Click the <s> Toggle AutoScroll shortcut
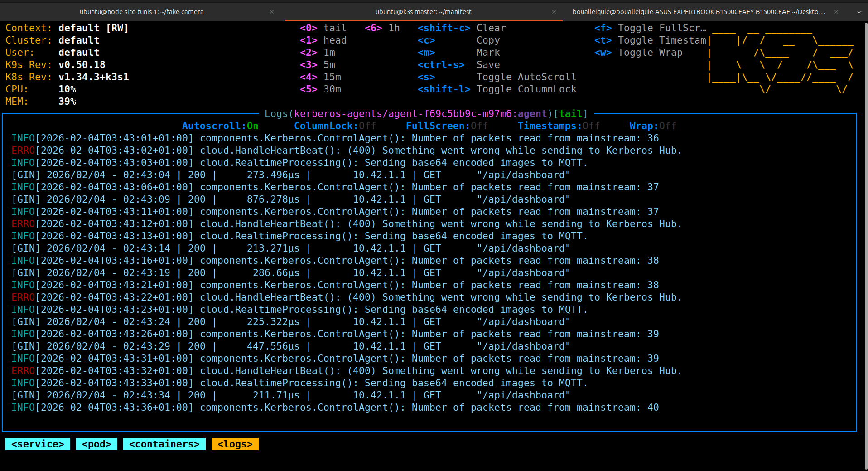Viewport: 868px width, 471px height. [497, 77]
